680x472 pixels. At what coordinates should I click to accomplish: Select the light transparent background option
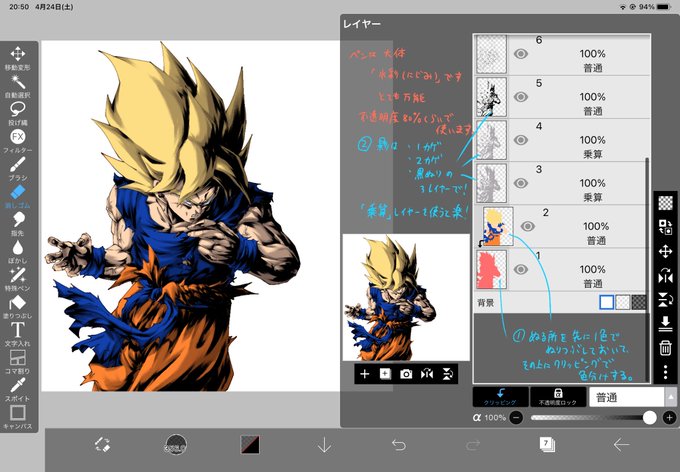click(x=623, y=302)
